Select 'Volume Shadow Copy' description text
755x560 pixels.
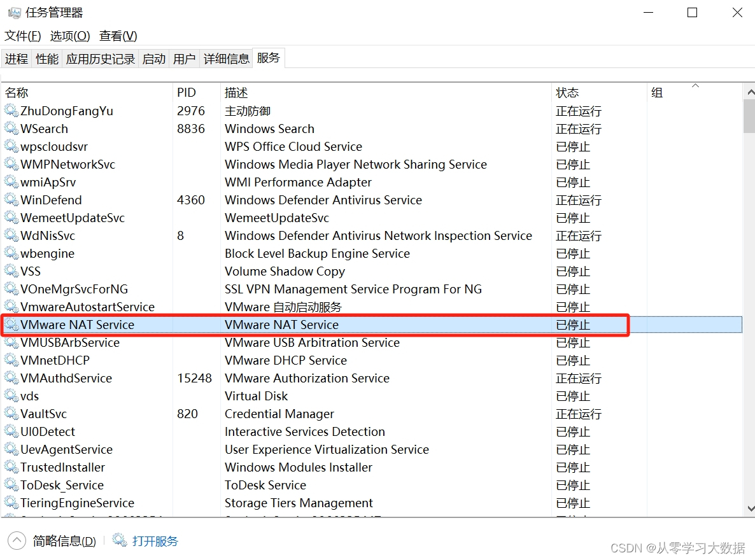(x=285, y=271)
